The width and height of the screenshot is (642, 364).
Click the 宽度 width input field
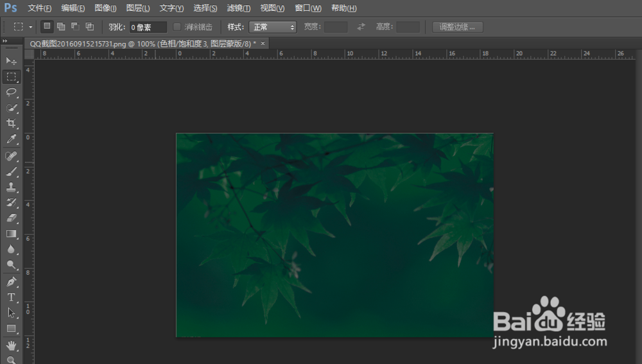tap(336, 27)
